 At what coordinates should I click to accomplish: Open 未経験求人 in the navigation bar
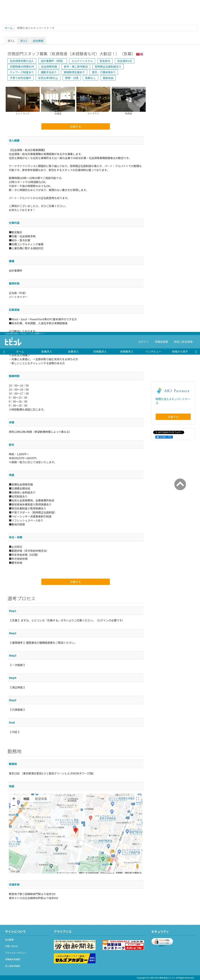coord(126,352)
